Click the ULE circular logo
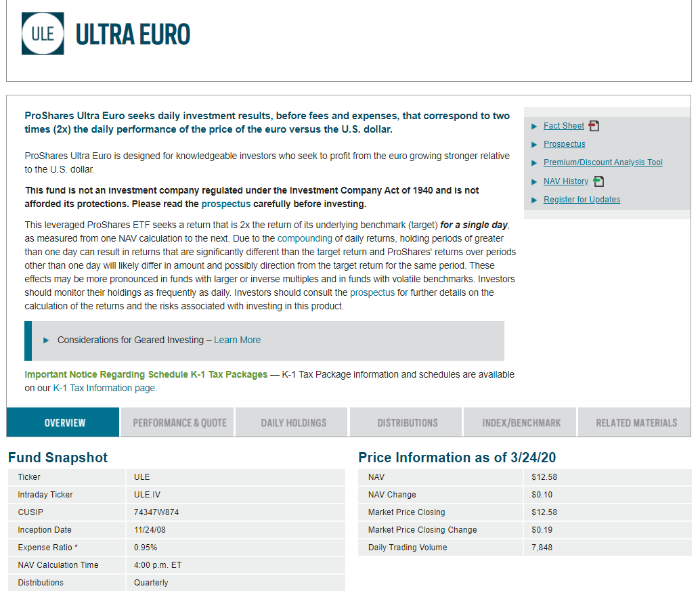 [43, 33]
